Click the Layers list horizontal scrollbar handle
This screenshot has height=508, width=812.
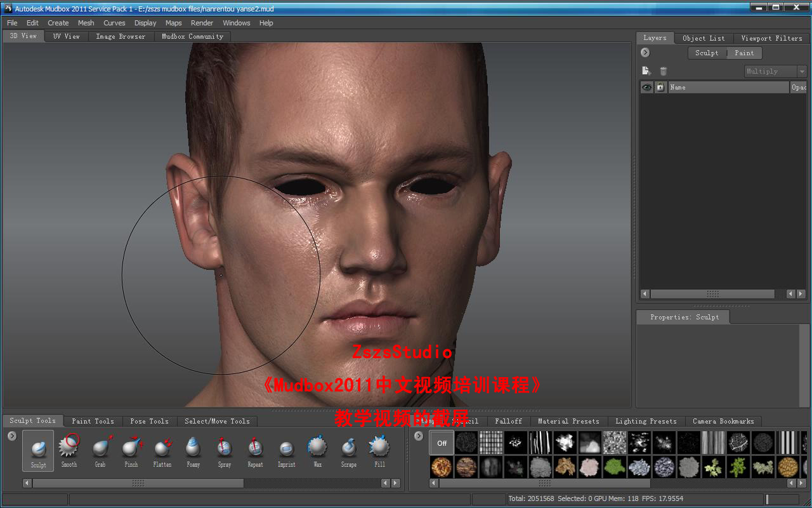[x=712, y=294]
